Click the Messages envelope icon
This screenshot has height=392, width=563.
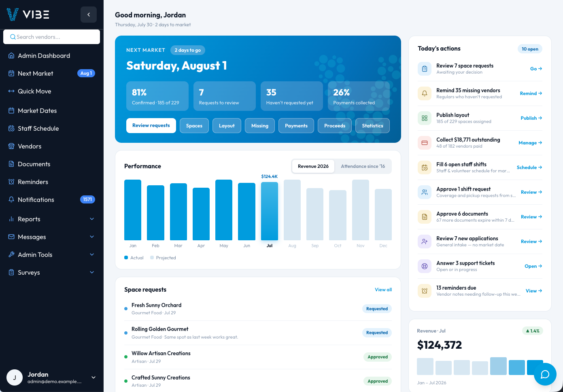point(11,237)
